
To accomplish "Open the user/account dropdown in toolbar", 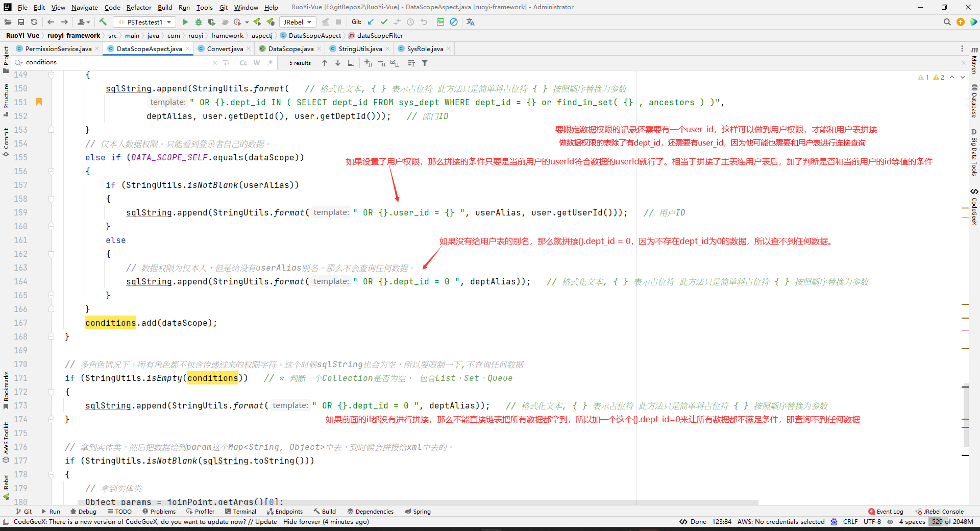I will coord(84,22).
